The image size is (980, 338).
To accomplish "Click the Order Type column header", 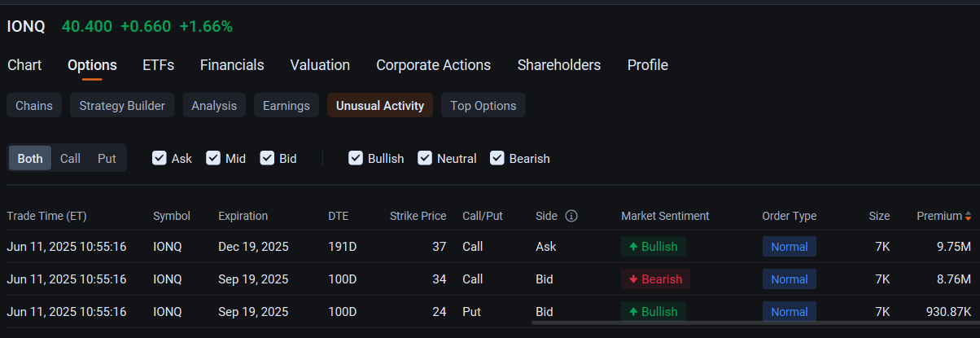I will click(789, 216).
